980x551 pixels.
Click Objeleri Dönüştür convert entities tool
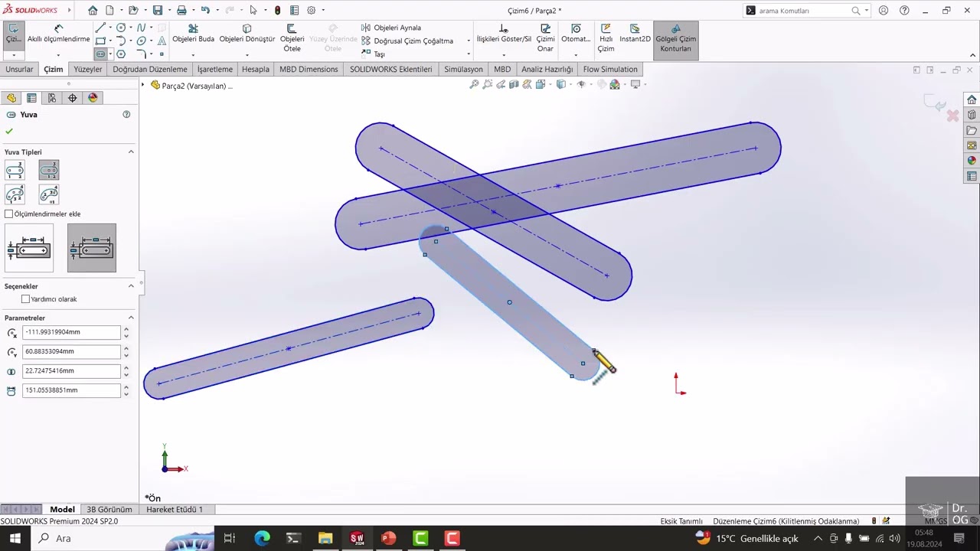[247, 34]
